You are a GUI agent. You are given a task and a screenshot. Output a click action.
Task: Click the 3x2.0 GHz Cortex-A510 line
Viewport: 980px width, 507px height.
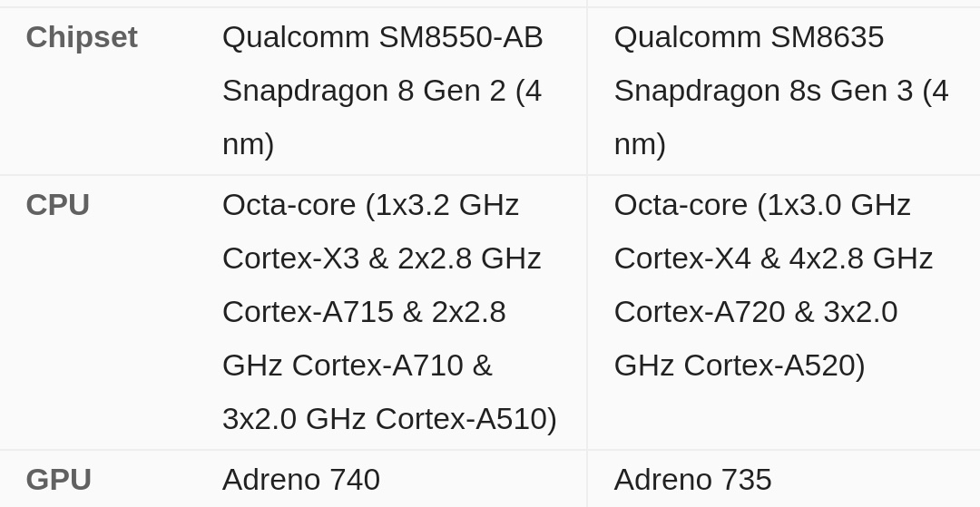click(x=389, y=419)
